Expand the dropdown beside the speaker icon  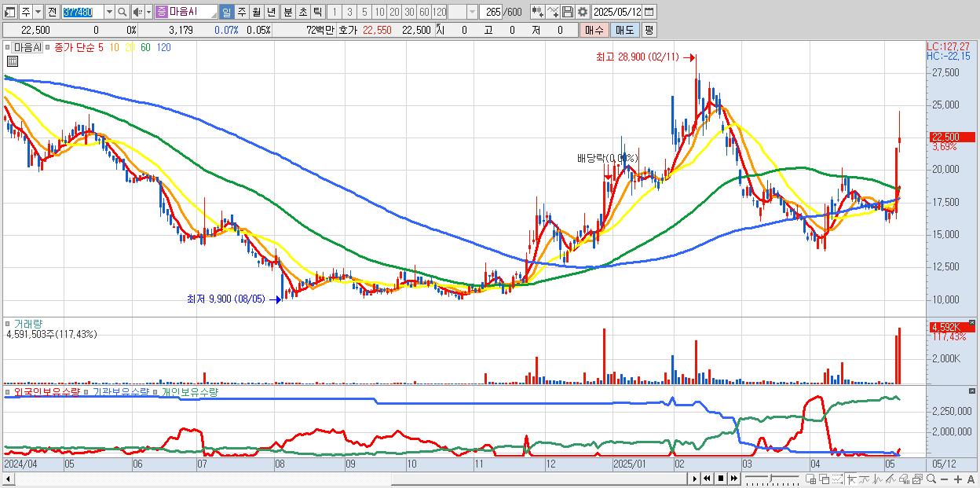[x=148, y=12]
